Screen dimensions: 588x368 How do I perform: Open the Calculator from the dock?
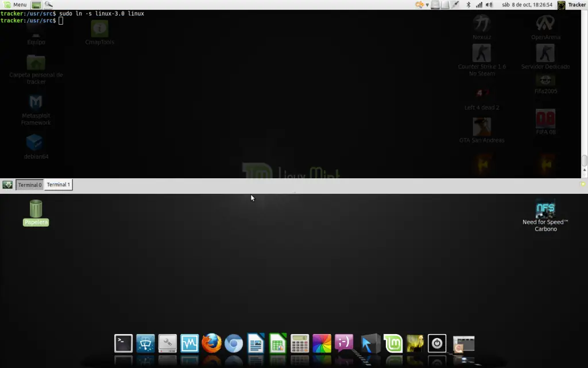(300, 343)
